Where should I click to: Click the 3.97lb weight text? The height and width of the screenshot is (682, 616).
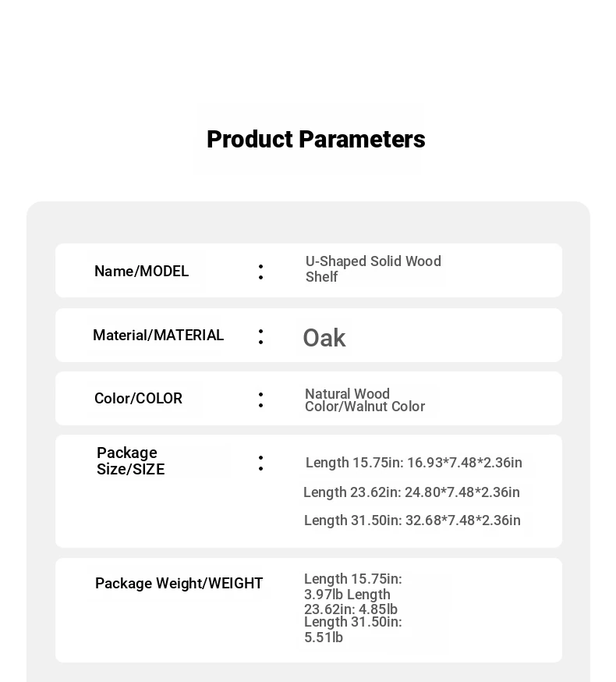click(324, 595)
